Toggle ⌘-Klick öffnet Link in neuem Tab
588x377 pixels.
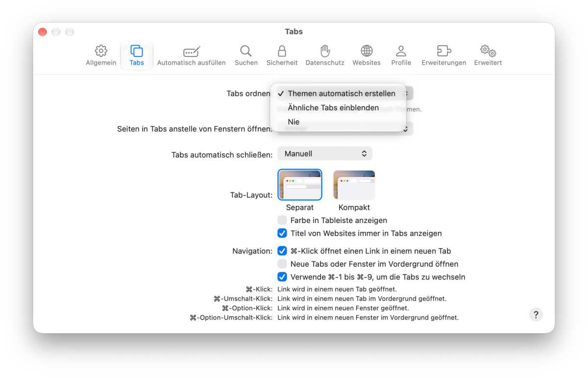pyautogui.click(x=282, y=251)
